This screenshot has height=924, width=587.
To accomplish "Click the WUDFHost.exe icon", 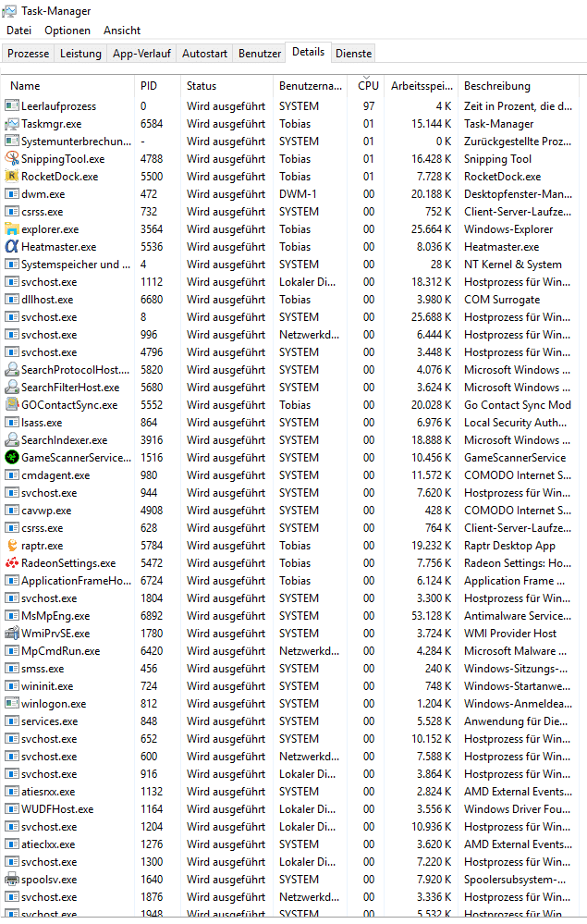I will pos(12,809).
